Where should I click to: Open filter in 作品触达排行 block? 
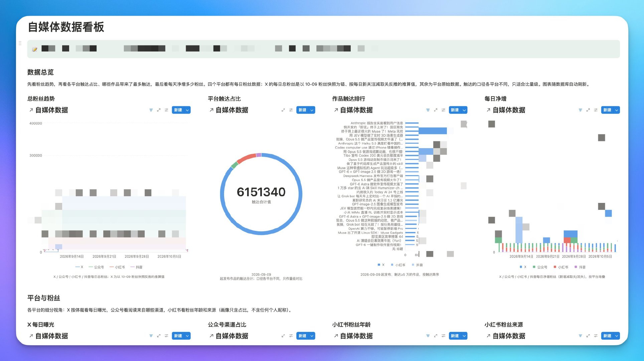point(428,110)
